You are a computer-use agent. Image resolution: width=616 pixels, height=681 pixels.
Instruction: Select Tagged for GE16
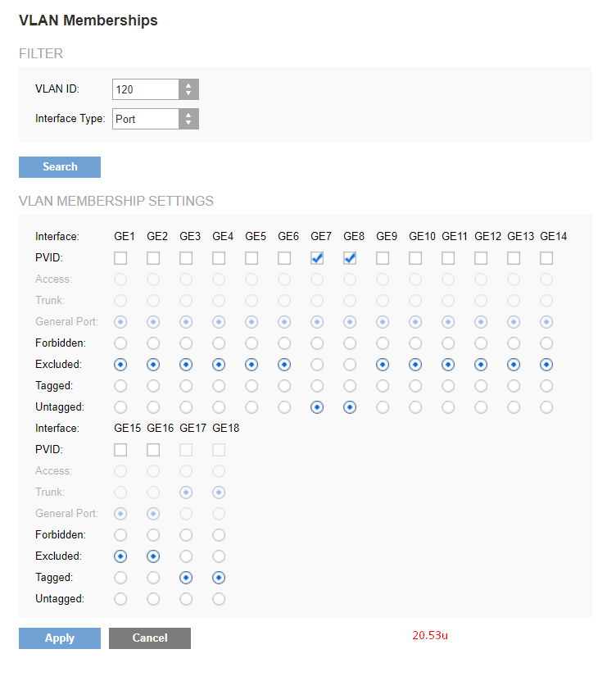pos(153,577)
